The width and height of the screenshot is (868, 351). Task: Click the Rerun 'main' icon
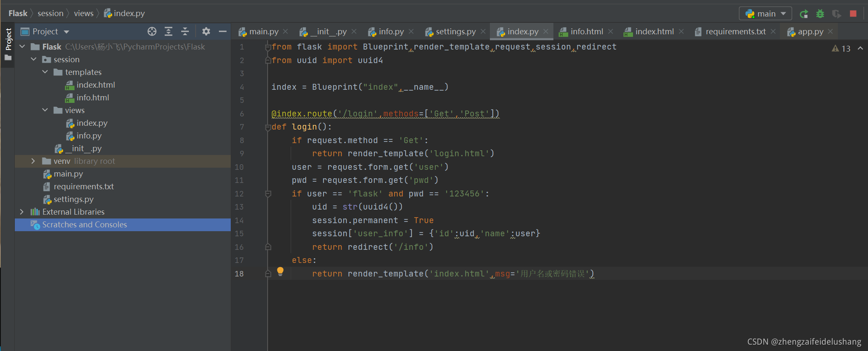[x=804, y=14]
